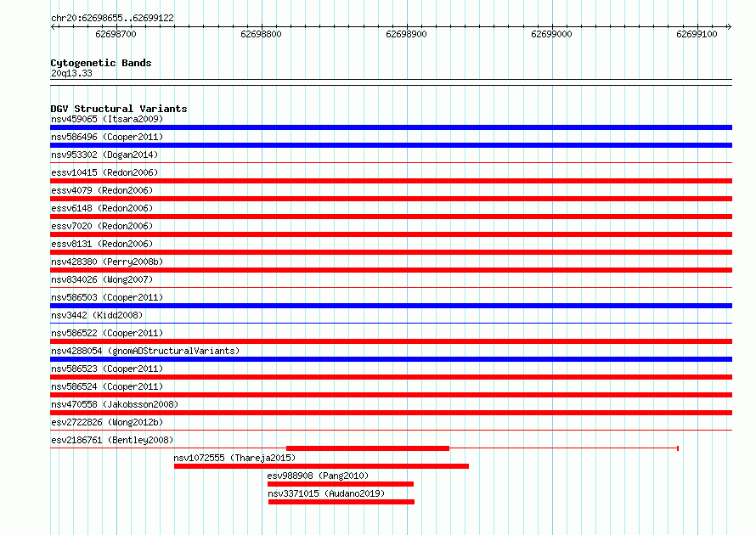Click the chr20:62698655..62699122 coordinate label
Image resolution: width=756 pixels, height=535 pixels.
[112, 18]
